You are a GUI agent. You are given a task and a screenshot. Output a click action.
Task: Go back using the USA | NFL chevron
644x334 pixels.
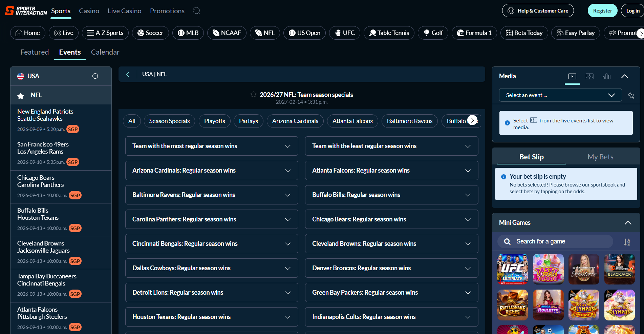[x=128, y=74]
